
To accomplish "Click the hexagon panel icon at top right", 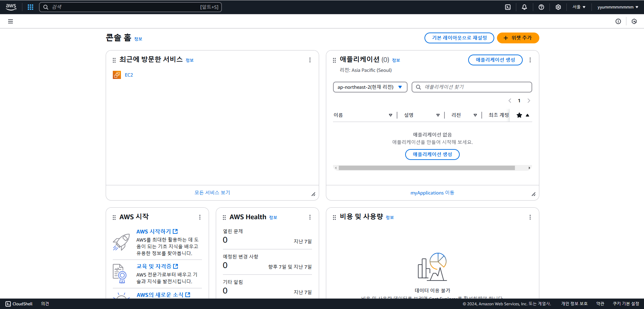I will coord(634,21).
